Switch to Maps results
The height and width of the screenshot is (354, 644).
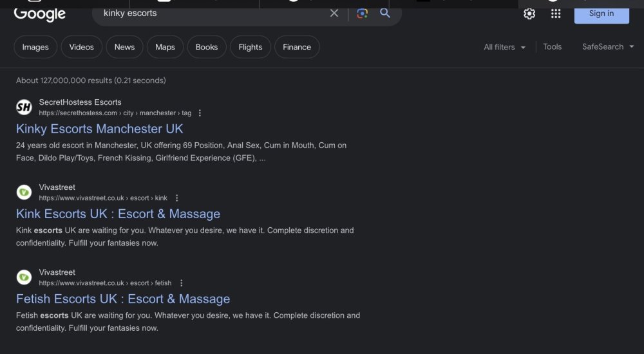tap(165, 47)
